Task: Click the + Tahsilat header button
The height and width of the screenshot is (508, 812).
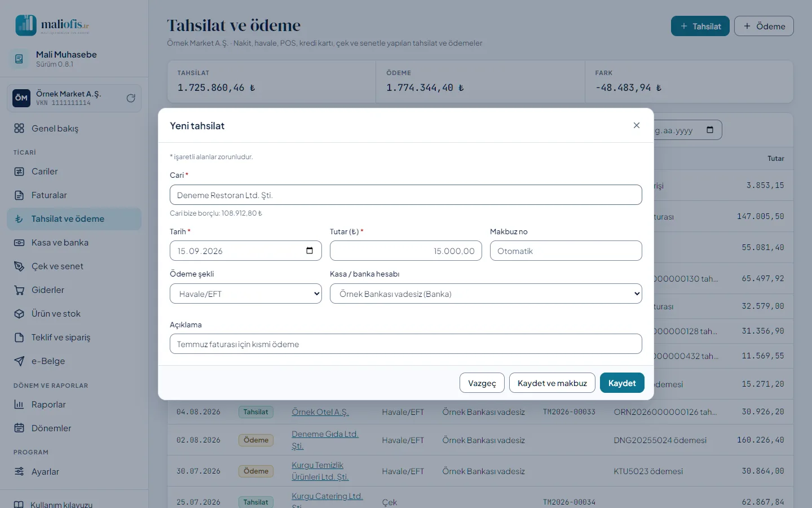Action: click(x=700, y=26)
